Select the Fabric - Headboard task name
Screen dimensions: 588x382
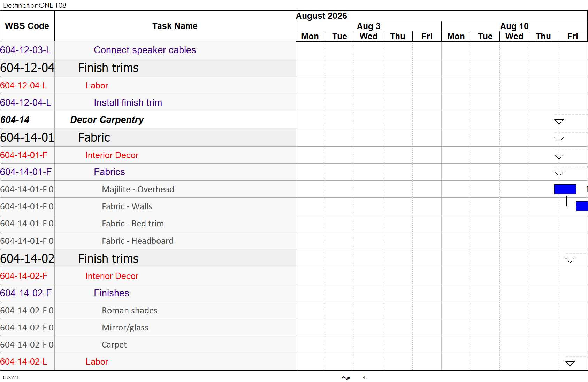point(138,241)
